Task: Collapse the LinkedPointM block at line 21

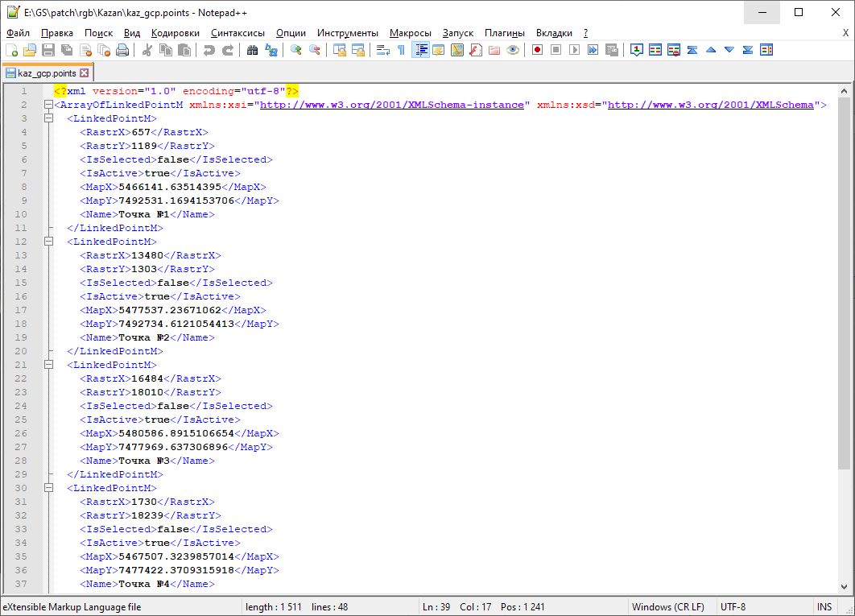Action: pyautogui.click(x=48, y=365)
